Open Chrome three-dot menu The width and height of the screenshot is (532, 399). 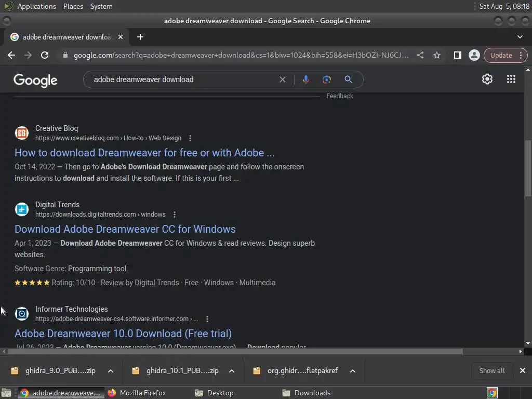521,55
